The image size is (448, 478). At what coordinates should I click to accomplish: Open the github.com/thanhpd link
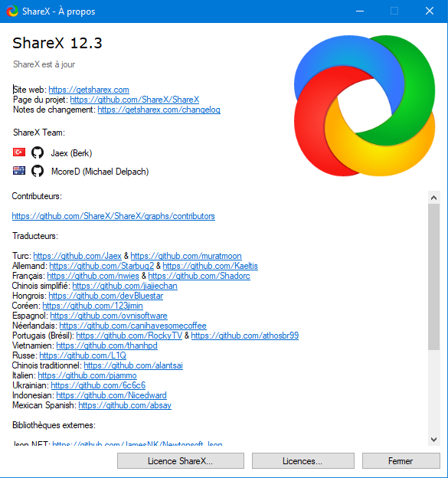pyautogui.click(x=107, y=345)
